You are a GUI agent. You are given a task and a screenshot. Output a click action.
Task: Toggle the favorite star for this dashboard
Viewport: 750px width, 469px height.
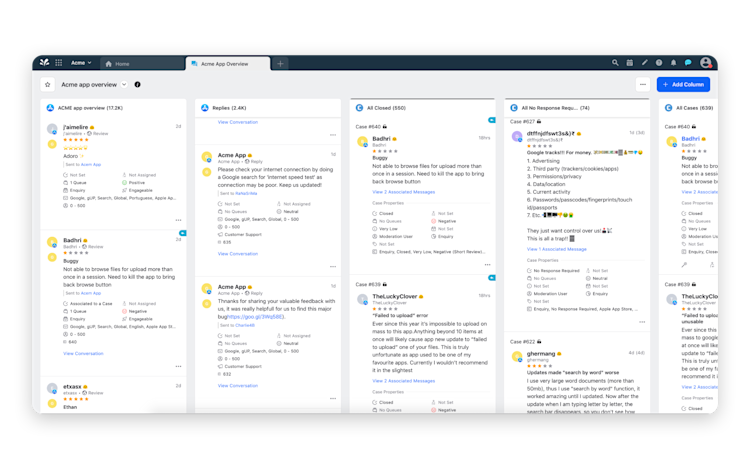[47, 85]
